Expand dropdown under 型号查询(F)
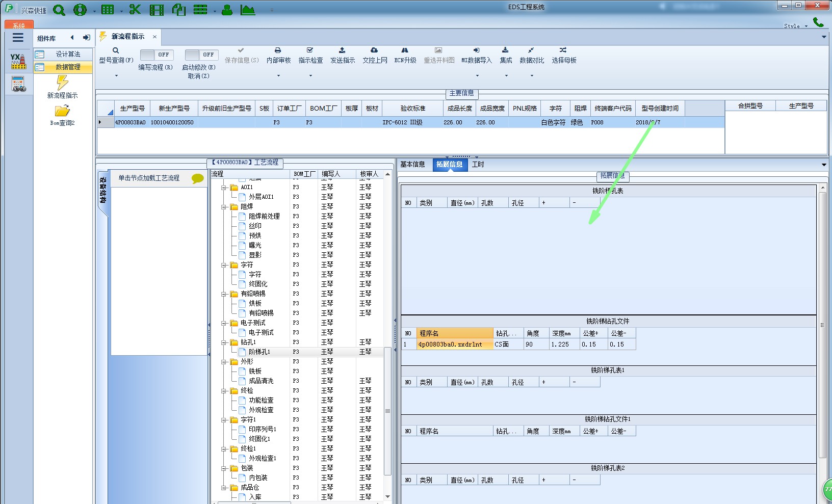832x504 pixels. [x=116, y=76]
